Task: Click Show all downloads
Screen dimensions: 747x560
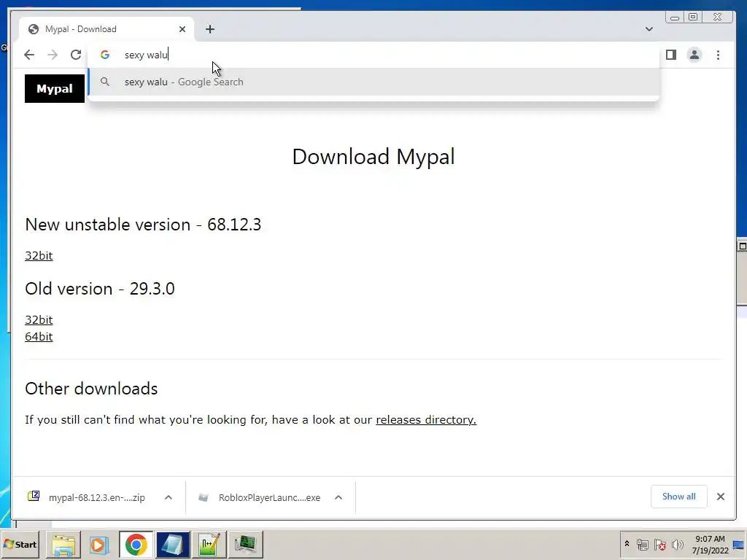Action: pos(679,497)
